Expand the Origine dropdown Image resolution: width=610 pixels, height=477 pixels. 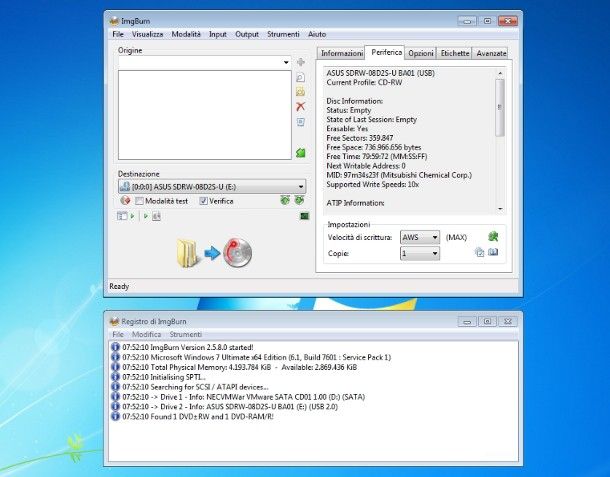coord(286,62)
